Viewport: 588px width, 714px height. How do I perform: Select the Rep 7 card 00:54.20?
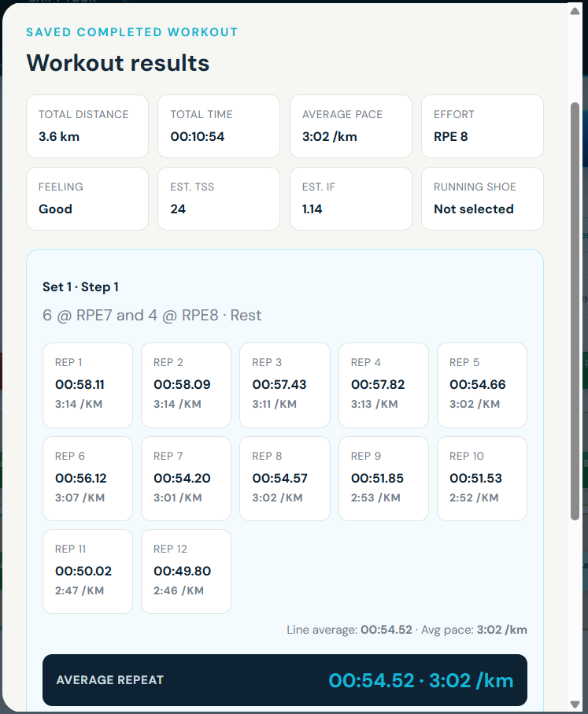pyautogui.click(x=186, y=479)
